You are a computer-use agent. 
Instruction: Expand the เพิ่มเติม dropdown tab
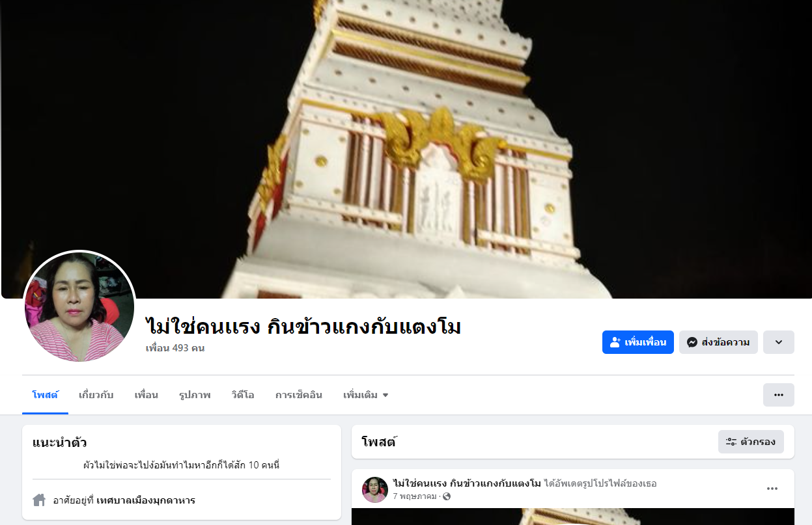[365, 395]
